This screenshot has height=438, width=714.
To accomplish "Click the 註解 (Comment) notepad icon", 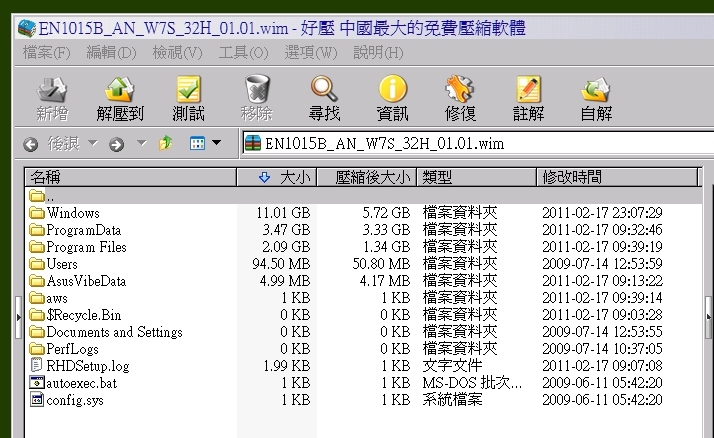I will coord(528,89).
